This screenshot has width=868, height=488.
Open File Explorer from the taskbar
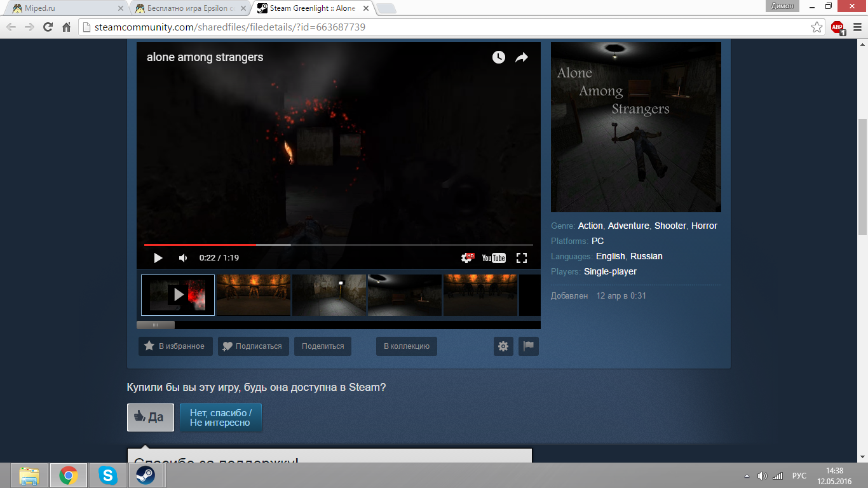point(29,475)
